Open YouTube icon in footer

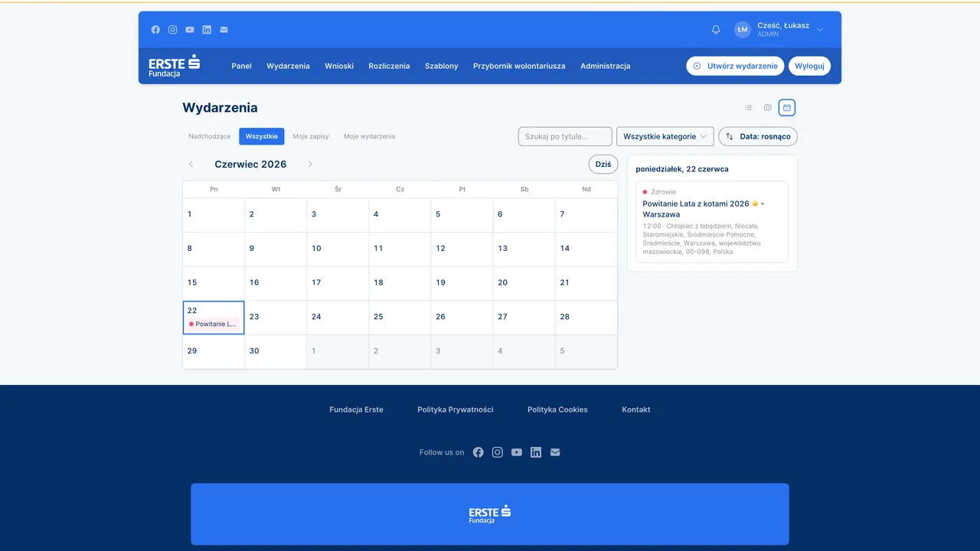517,452
